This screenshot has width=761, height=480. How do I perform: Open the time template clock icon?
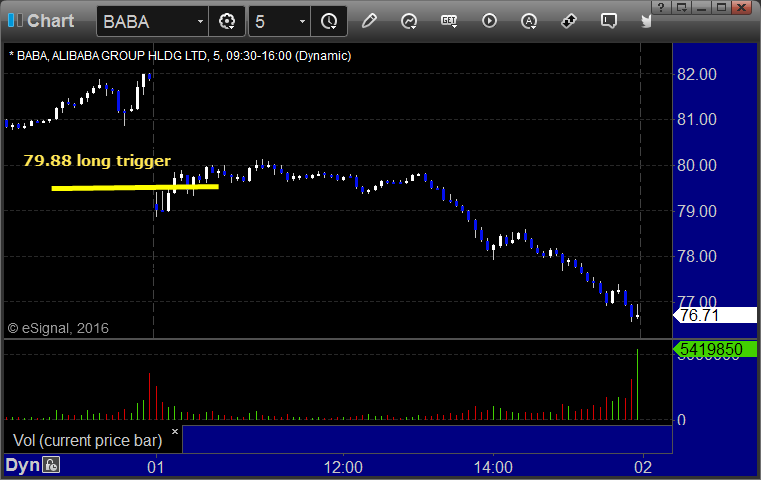click(x=329, y=21)
